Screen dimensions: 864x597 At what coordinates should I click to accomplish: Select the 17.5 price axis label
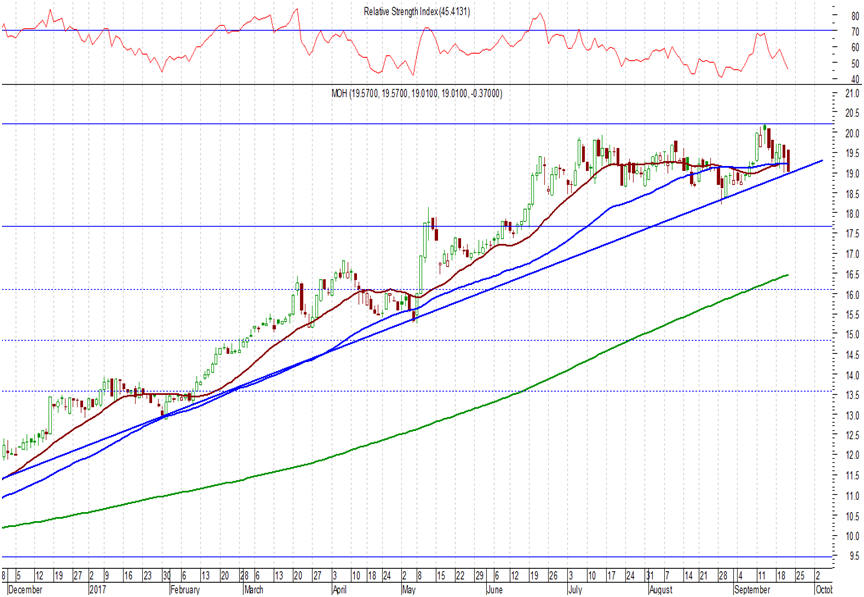[853, 234]
